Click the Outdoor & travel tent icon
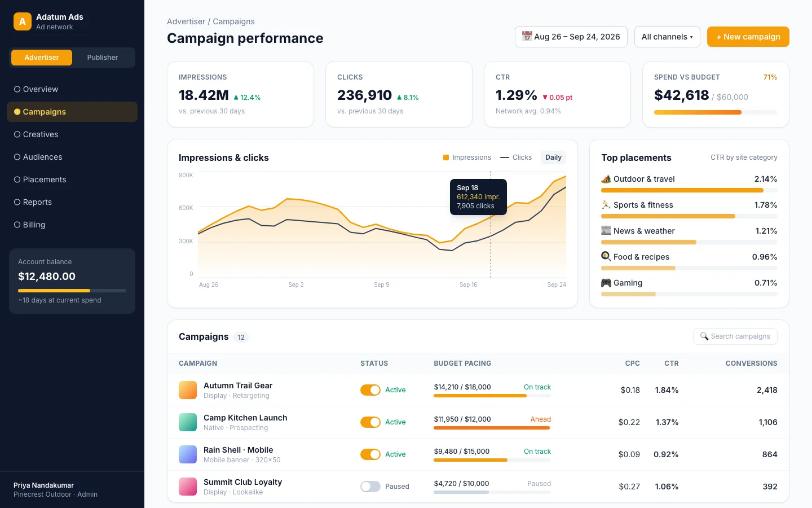The width and height of the screenshot is (812, 508). pyautogui.click(x=606, y=179)
